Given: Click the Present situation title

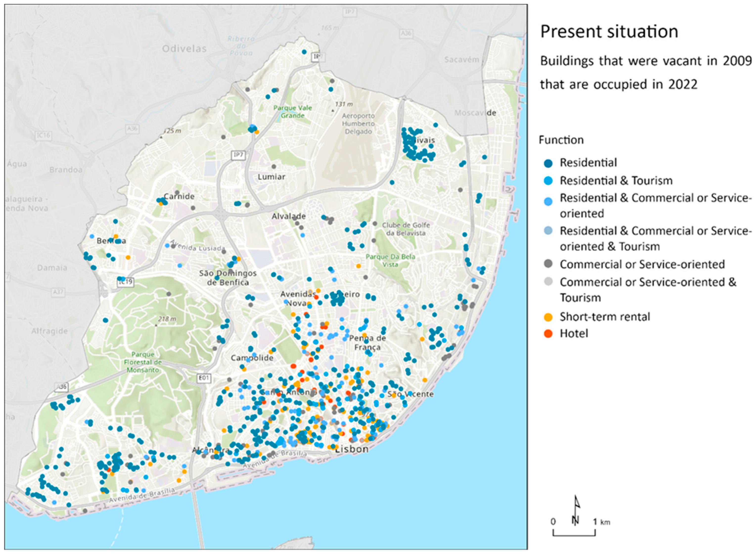Looking at the screenshot, I should [x=609, y=32].
